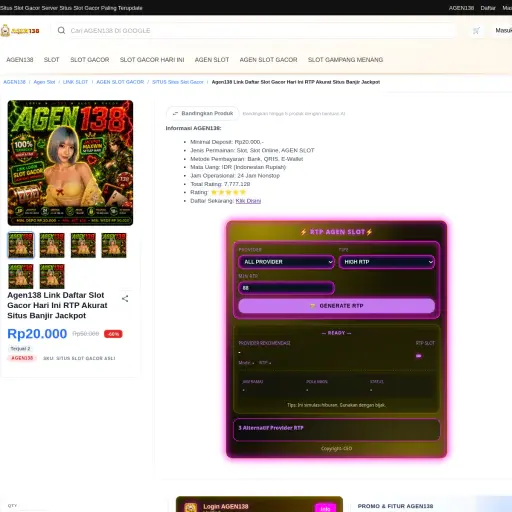Viewport: 512px width, 512px height.
Task: Follow the Klik Disini registration link
Action: (248, 201)
